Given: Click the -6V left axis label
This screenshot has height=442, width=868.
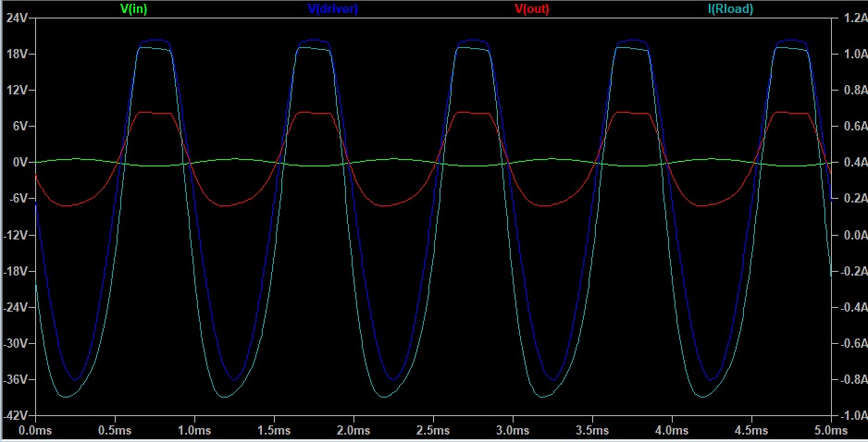Looking at the screenshot, I should point(18,199).
